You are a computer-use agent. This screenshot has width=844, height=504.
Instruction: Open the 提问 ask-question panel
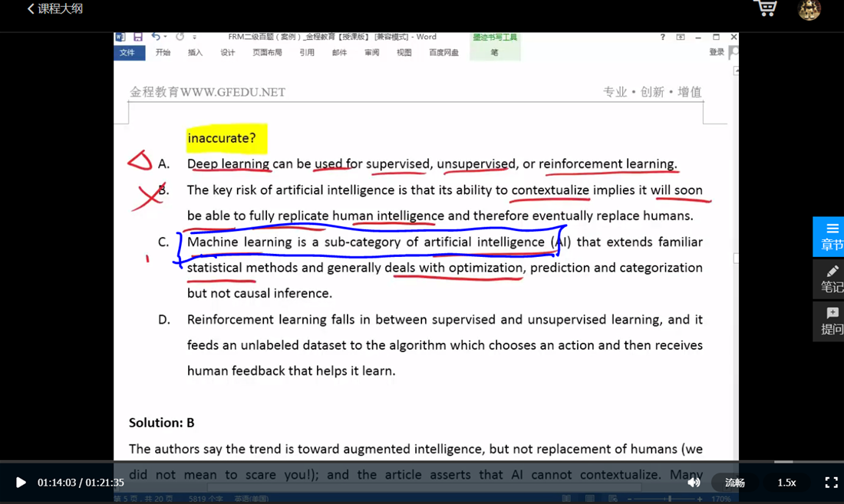click(x=829, y=321)
